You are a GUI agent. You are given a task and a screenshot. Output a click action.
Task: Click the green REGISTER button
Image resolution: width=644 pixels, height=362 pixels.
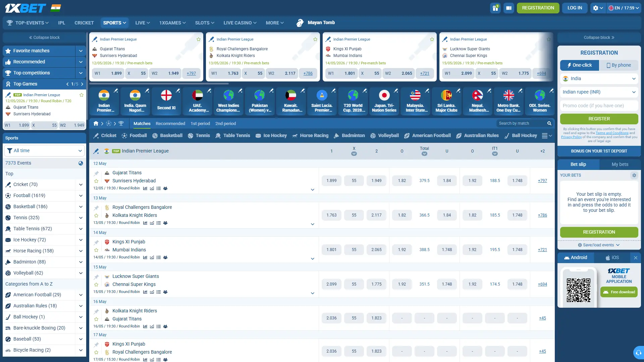599,119
